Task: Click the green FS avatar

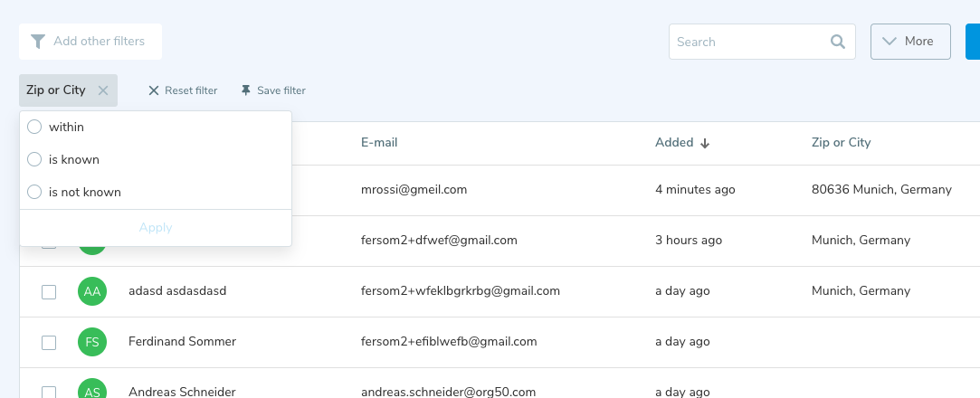Action: tap(92, 342)
